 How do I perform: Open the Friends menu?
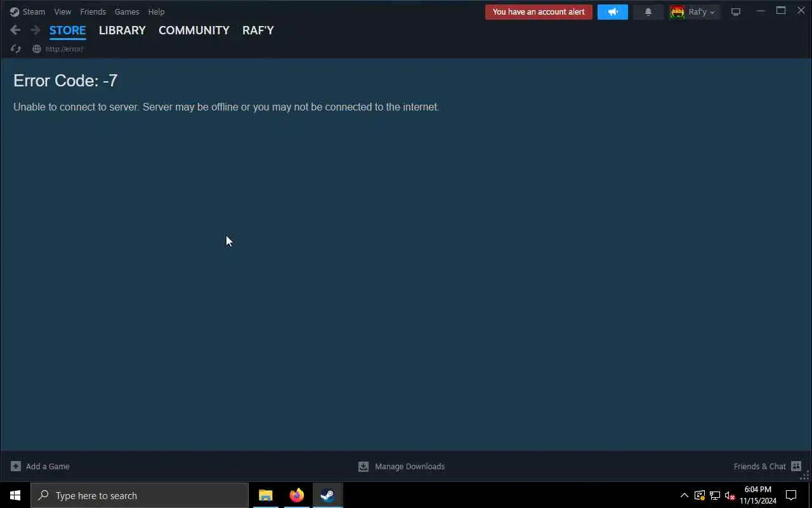[x=93, y=12]
